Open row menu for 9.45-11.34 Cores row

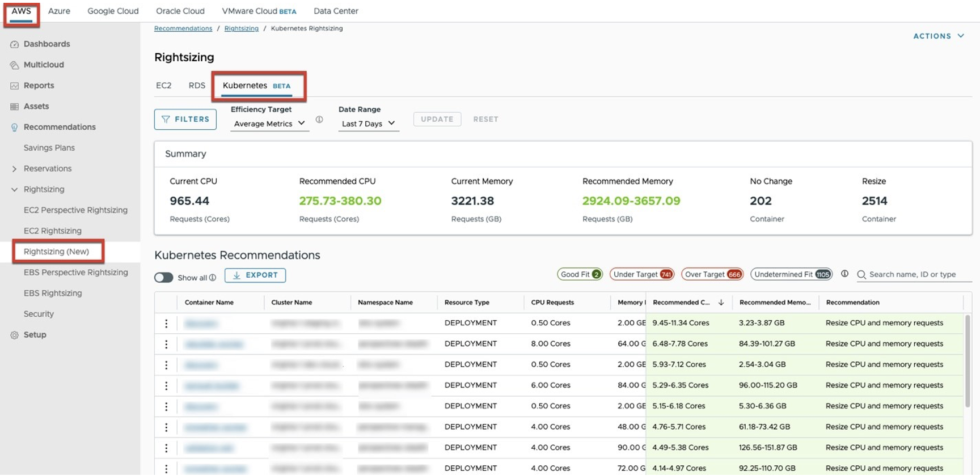(x=166, y=324)
